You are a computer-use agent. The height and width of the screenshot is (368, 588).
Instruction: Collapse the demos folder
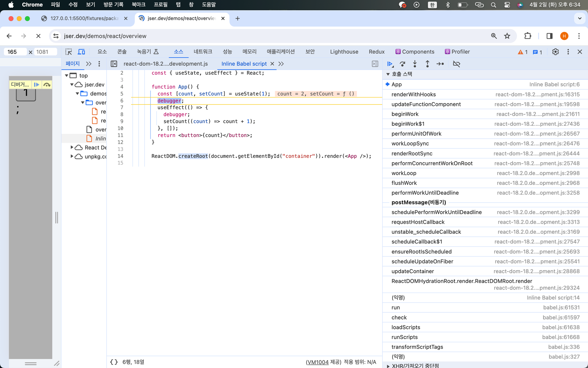(x=77, y=94)
